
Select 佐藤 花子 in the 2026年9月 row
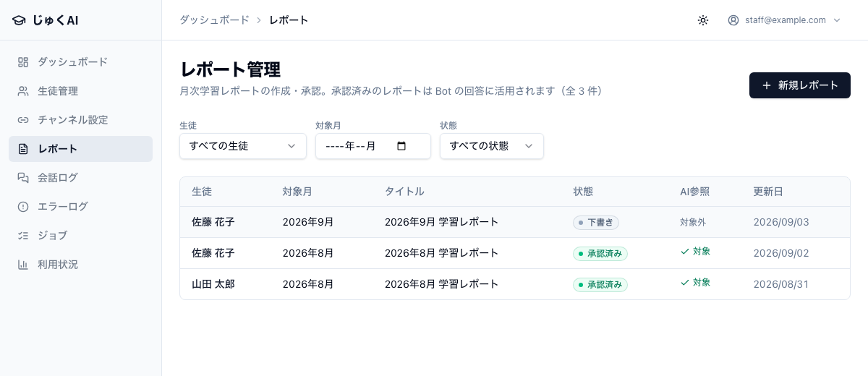click(213, 222)
